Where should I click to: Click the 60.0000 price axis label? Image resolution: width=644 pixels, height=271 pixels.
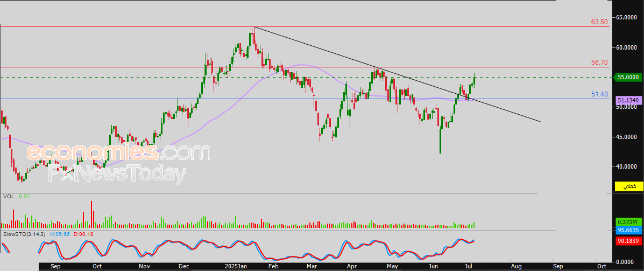pos(626,48)
